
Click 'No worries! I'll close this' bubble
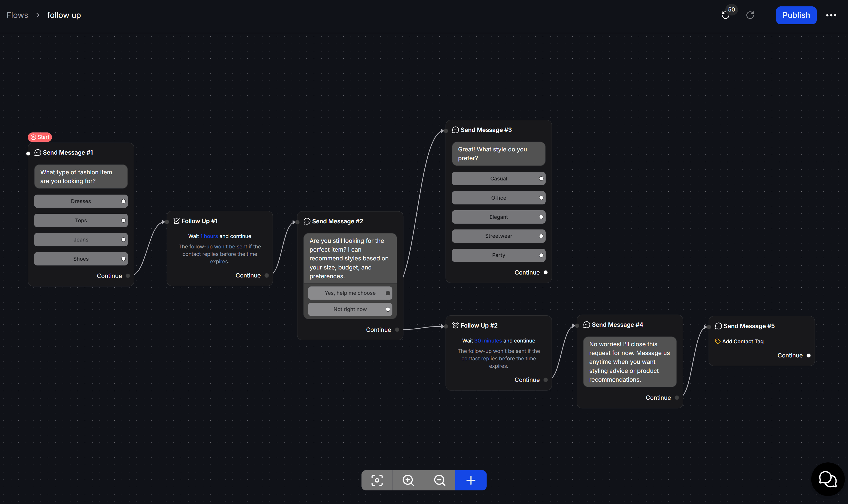(x=630, y=362)
